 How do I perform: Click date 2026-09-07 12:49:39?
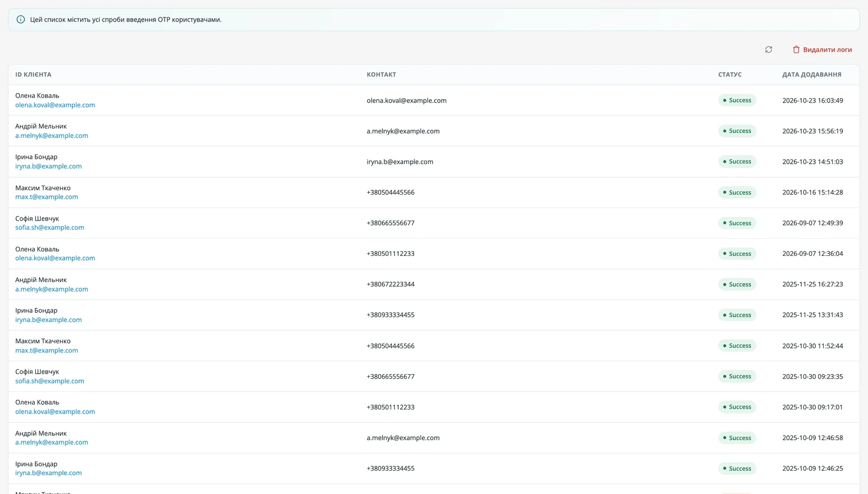pyautogui.click(x=813, y=223)
